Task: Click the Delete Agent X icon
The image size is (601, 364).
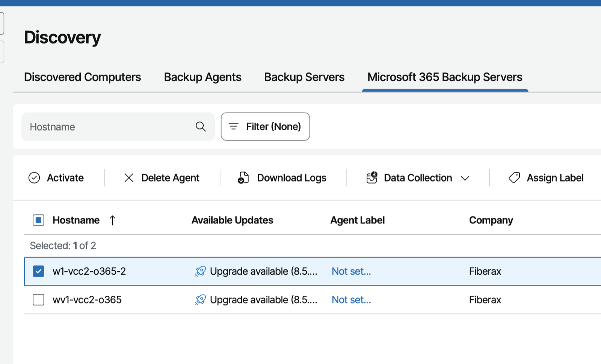Action: pyautogui.click(x=129, y=178)
